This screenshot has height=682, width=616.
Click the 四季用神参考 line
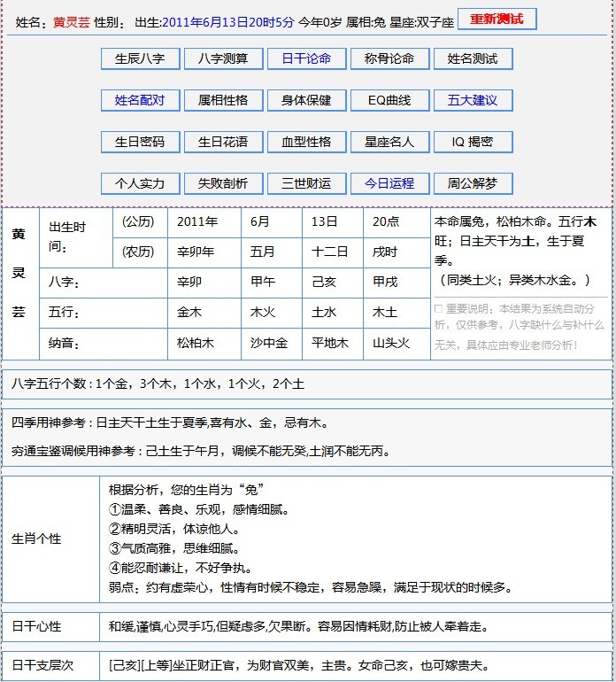point(170,422)
